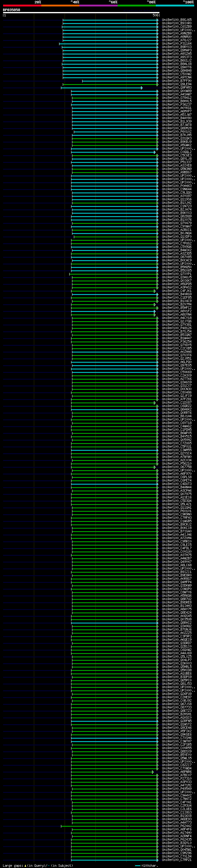Select the UniRef100_C0QQL2 label
Viewport: 197px width, 868px height.
coord(177,152)
